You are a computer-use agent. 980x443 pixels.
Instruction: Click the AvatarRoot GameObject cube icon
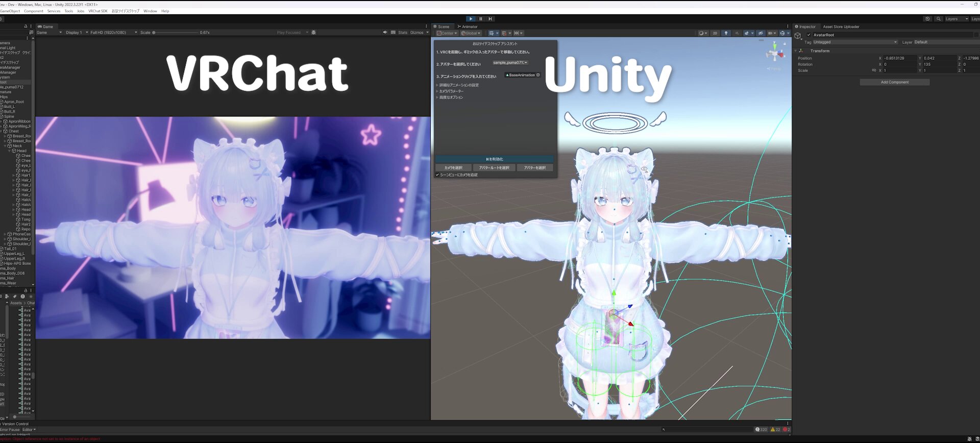(798, 36)
